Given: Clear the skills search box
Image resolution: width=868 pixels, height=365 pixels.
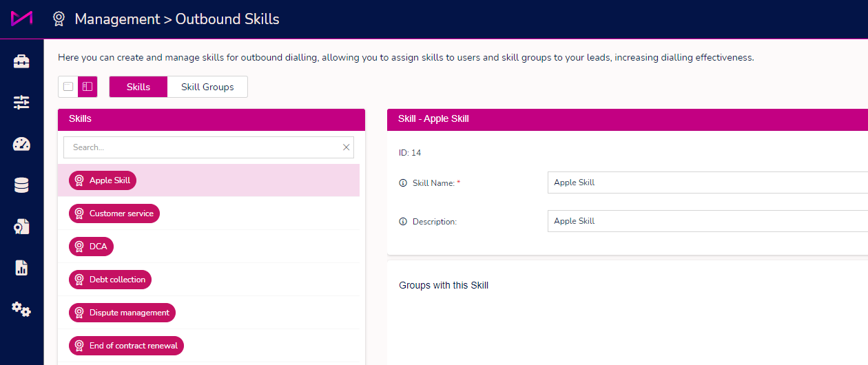Looking at the screenshot, I should pos(347,147).
